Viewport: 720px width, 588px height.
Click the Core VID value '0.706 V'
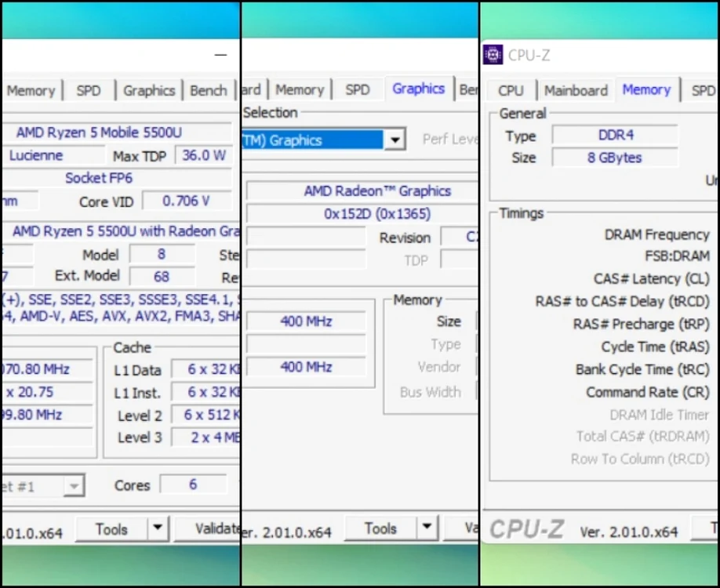[x=187, y=201]
